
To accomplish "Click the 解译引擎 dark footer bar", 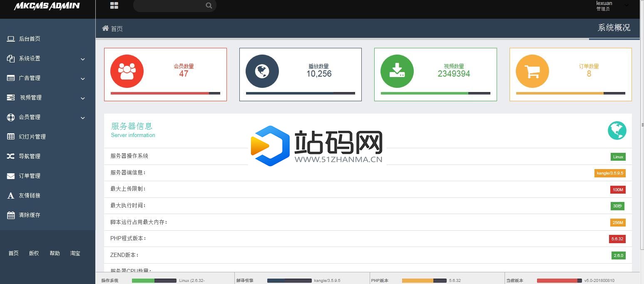I will click(289, 281).
